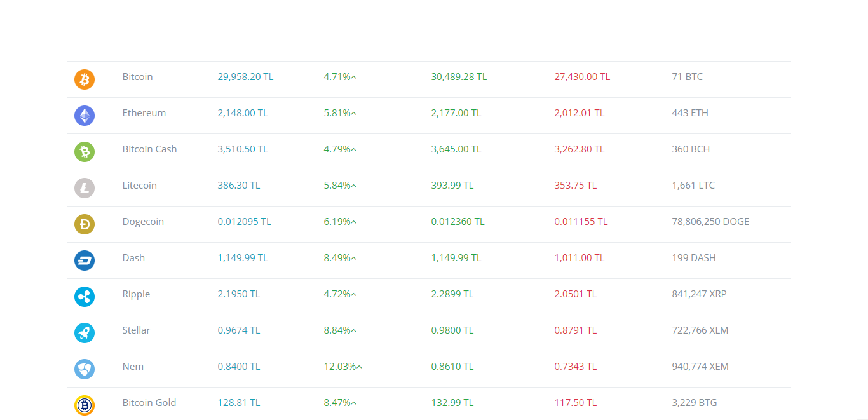The image size is (868, 420).
Task: Click the green Bitcoin Cash icon
Action: point(85,152)
